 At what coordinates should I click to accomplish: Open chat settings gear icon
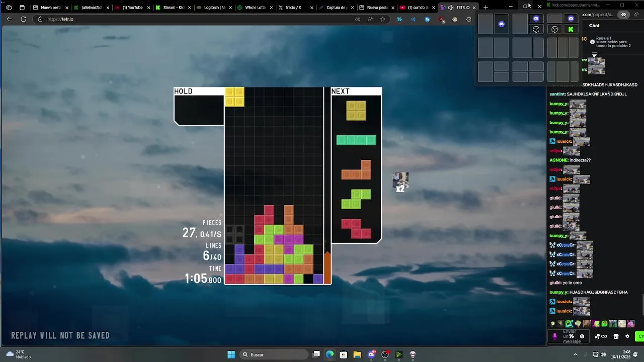(627, 337)
